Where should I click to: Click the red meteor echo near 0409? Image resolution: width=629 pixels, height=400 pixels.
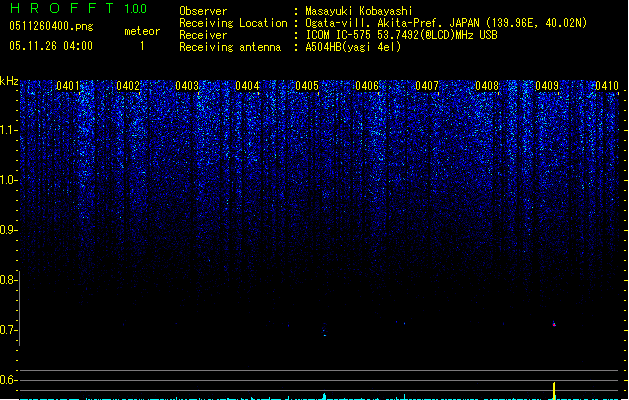click(554, 324)
